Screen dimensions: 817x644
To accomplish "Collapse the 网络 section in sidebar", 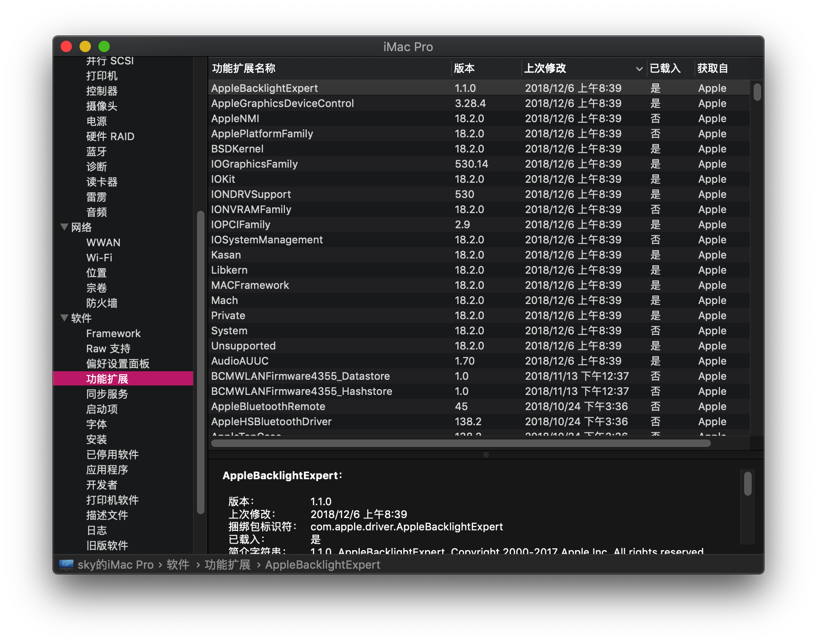I will pos(64,227).
